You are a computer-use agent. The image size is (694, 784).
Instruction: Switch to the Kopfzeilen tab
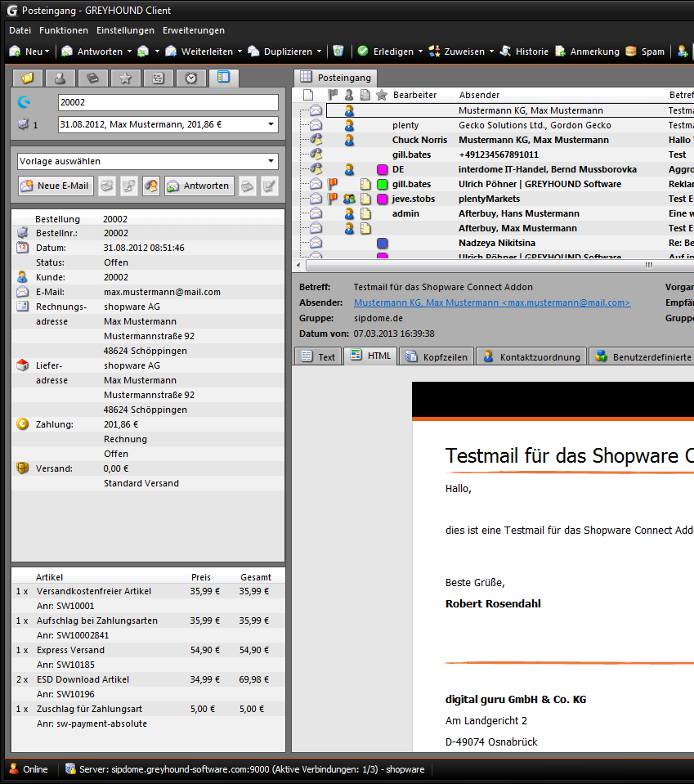click(x=437, y=357)
